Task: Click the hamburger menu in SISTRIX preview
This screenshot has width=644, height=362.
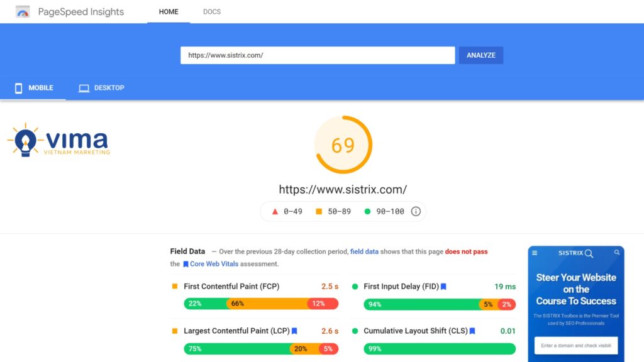Action: click(535, 253)
